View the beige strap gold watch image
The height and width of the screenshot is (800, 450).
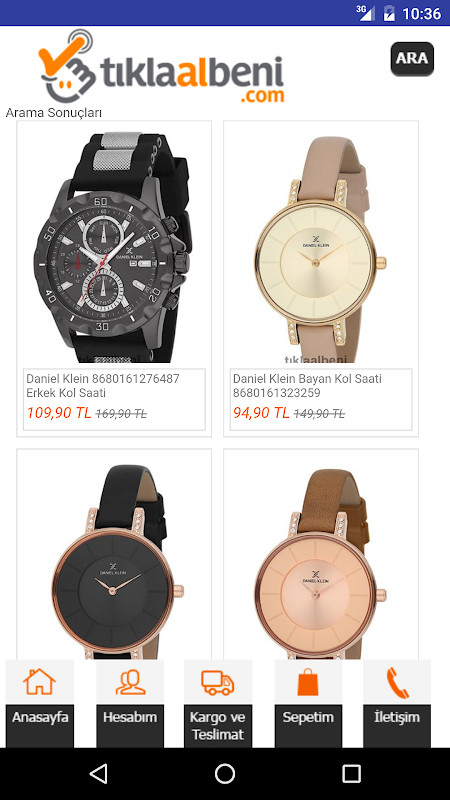point(321,247)
